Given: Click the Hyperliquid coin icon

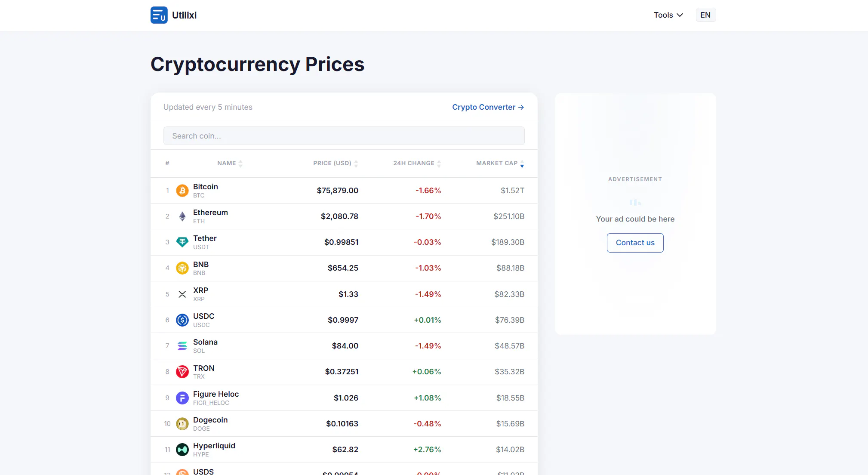Looking at the screenshot, I should [x=182, y=450].
